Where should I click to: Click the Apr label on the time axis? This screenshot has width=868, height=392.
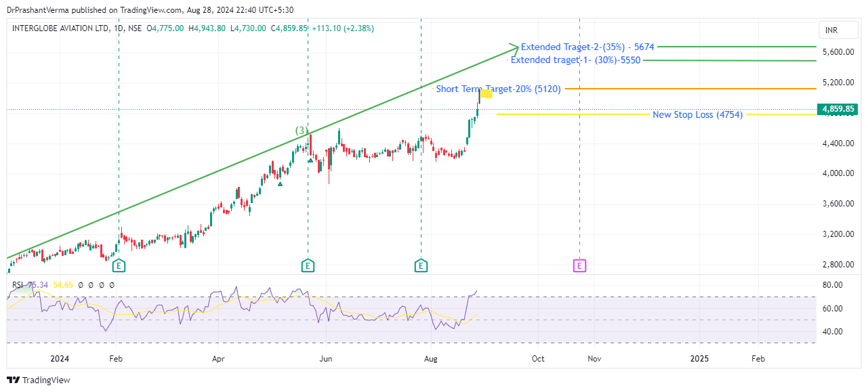[x=218, y=357]
